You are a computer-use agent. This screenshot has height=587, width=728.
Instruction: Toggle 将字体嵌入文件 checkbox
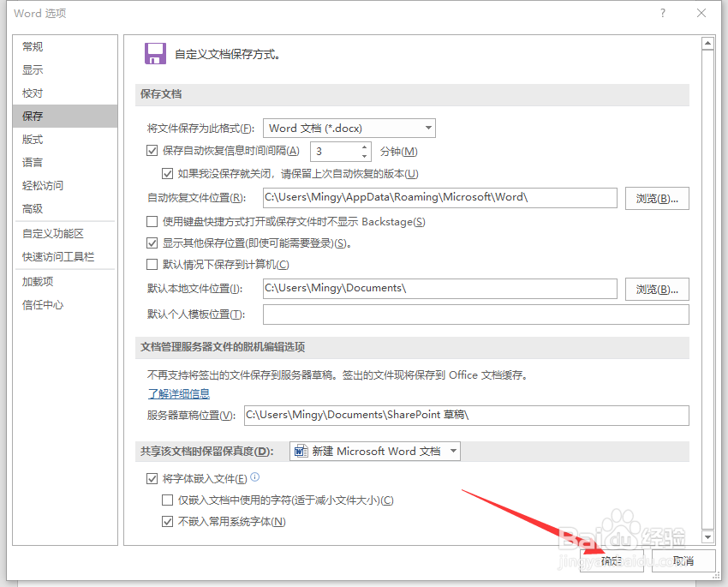pos(152,478)
